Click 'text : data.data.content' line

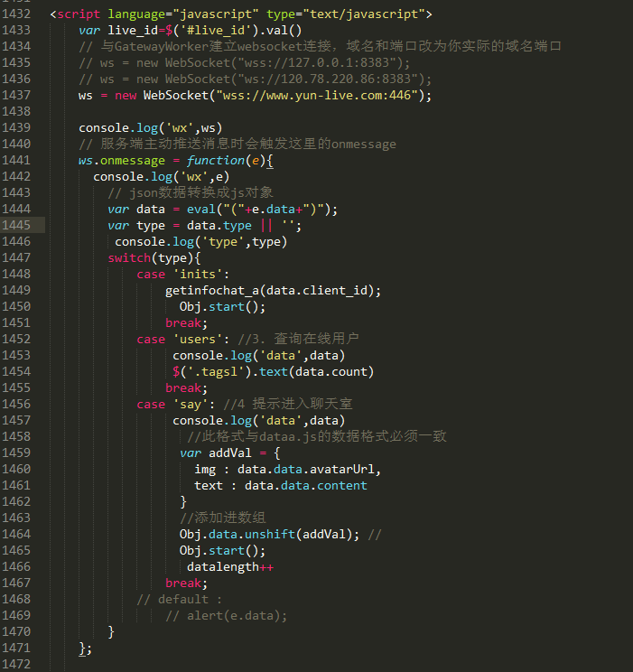click(x=280, y=486)
